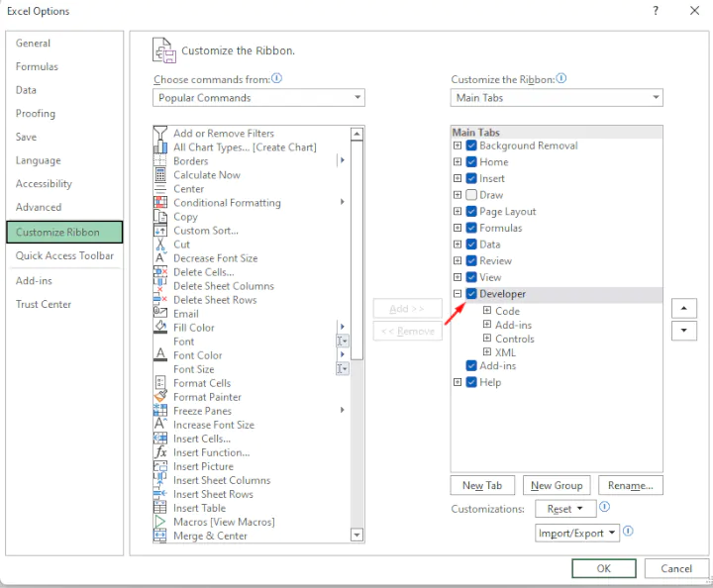Go to Quick Access Toolbar settings

64,255
